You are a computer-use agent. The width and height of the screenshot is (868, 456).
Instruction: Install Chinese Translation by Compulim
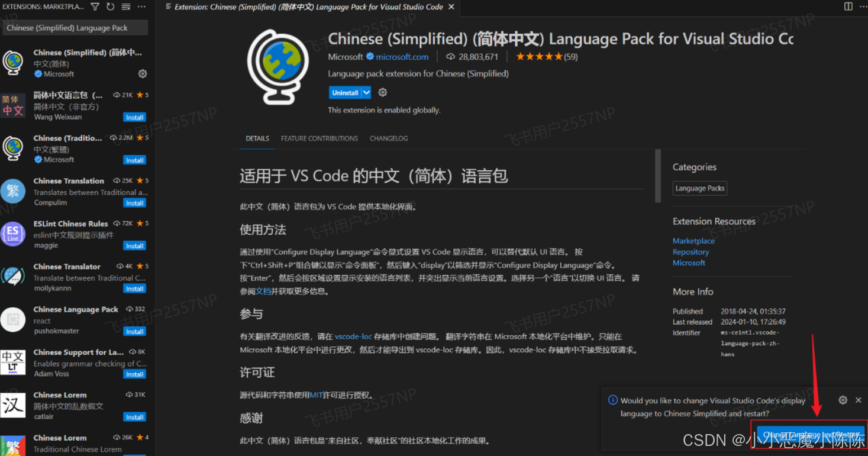135,203
